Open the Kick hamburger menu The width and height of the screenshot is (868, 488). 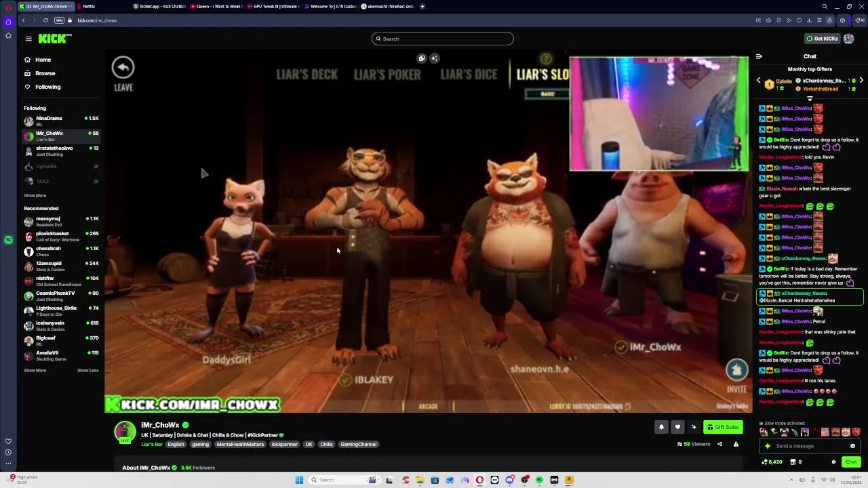coord(28,39)
